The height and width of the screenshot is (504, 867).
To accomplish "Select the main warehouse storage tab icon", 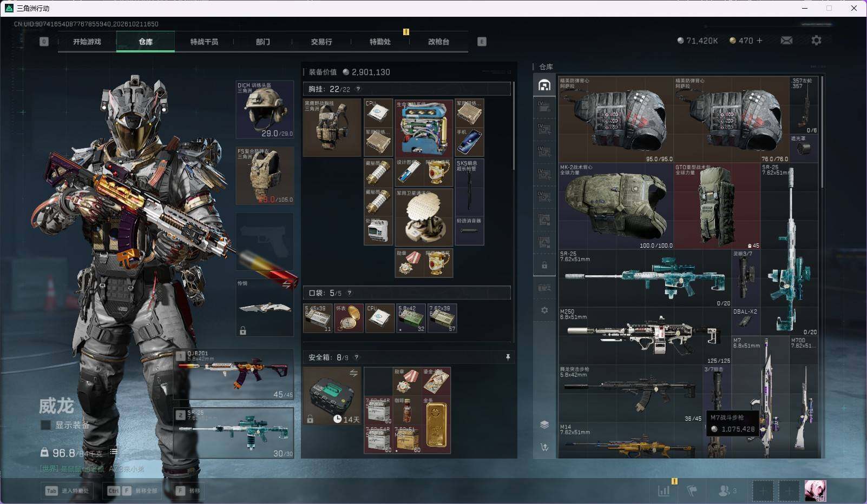I will click(544, 85).
